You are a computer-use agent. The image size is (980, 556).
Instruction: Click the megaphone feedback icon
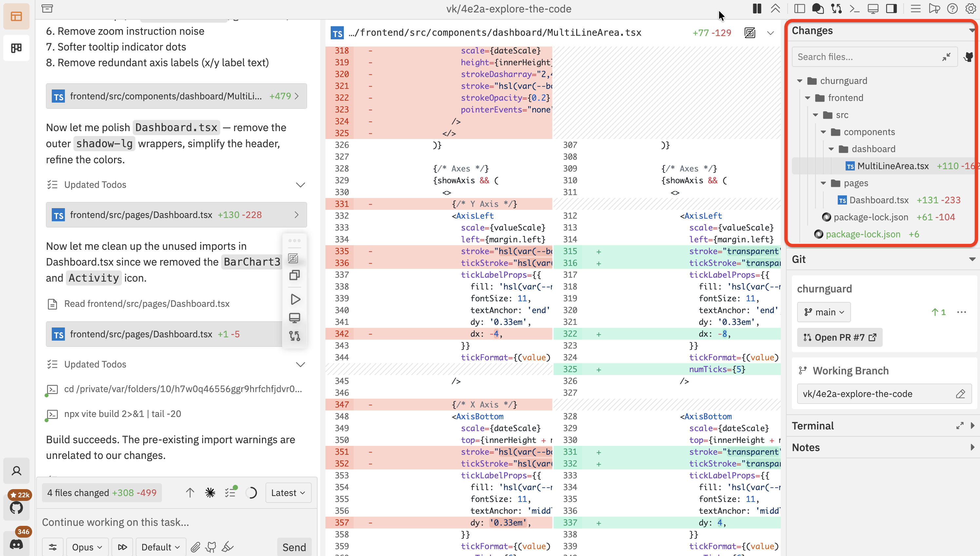[934, 9]
